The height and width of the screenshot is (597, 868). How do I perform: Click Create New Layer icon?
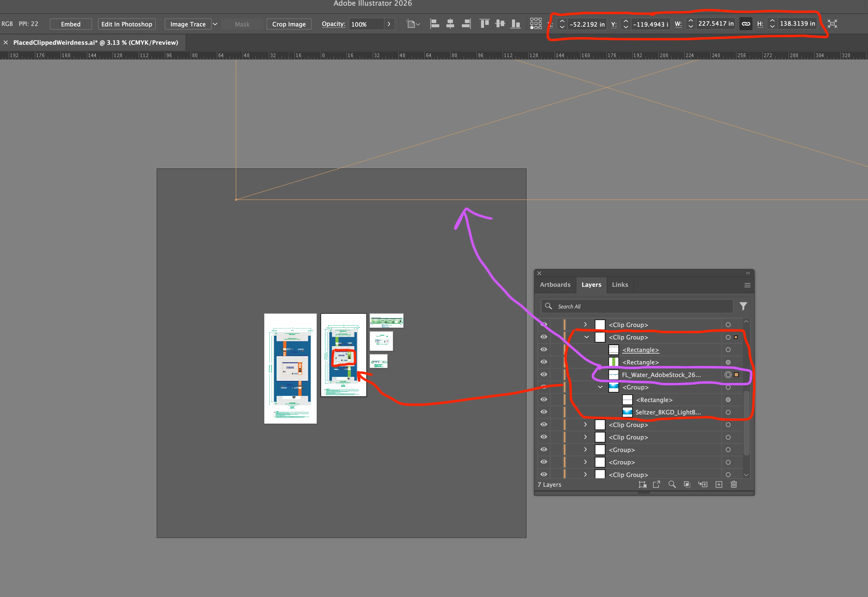pyautogui.click(x=719, y=484)
